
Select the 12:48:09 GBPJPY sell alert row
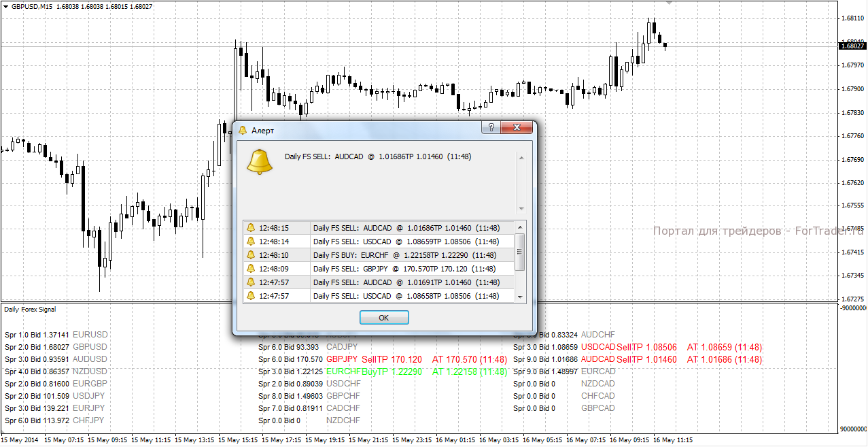tap(380, 269)
